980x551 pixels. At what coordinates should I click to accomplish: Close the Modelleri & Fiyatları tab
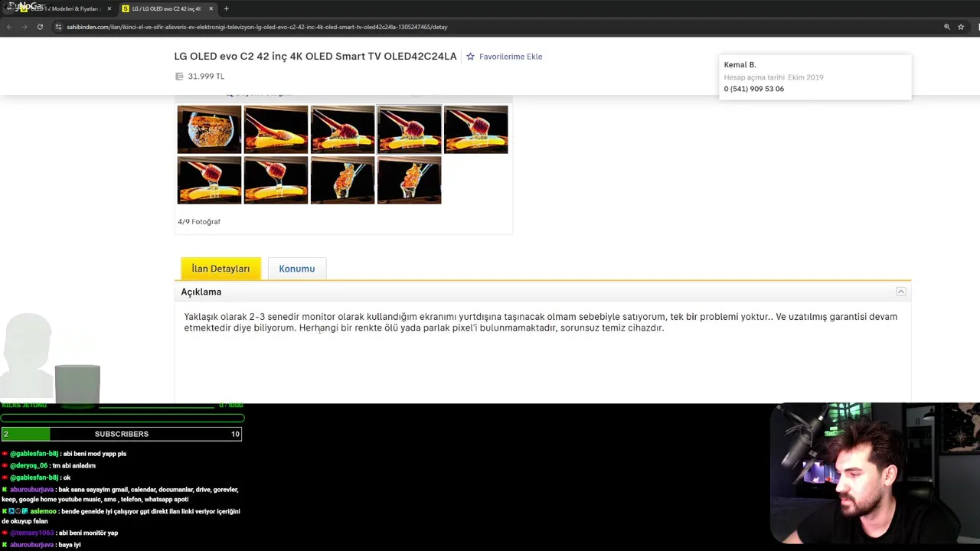pos(109,8)
